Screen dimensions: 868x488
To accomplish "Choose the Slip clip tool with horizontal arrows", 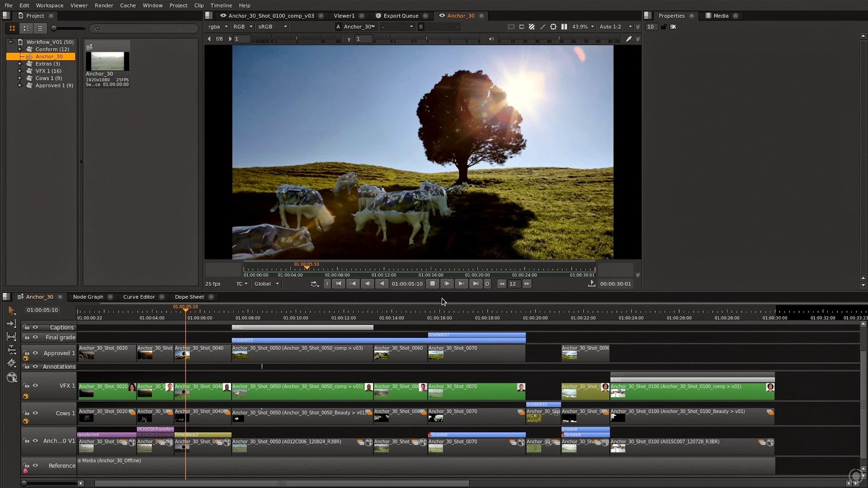I will pyautogui.click(x=11, y=337).
